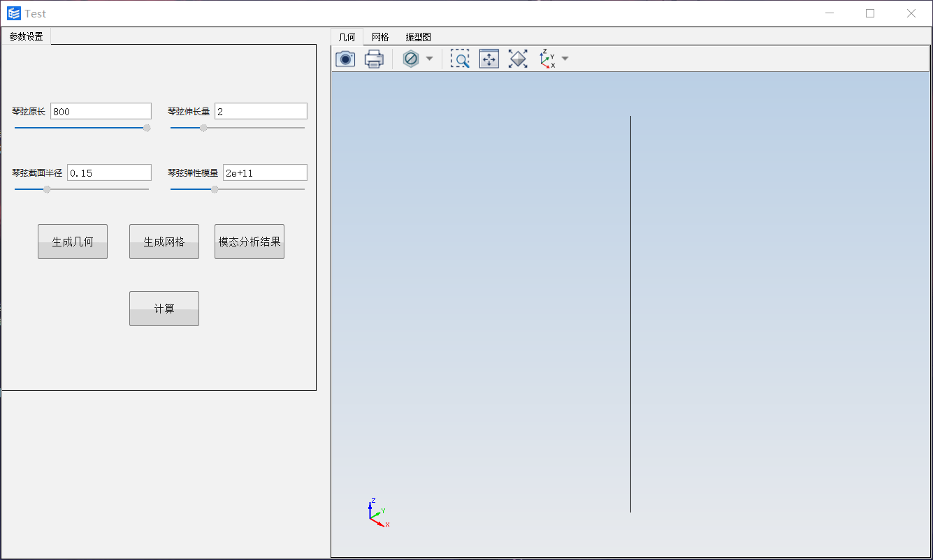Open dropdown arrow next to axis view icon

coord(565,59)
